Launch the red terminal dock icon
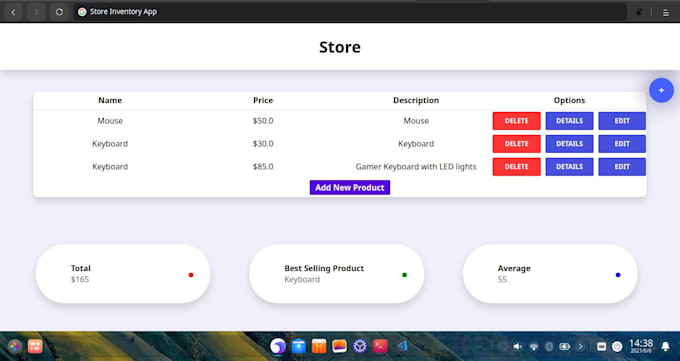 coord(380,346)
